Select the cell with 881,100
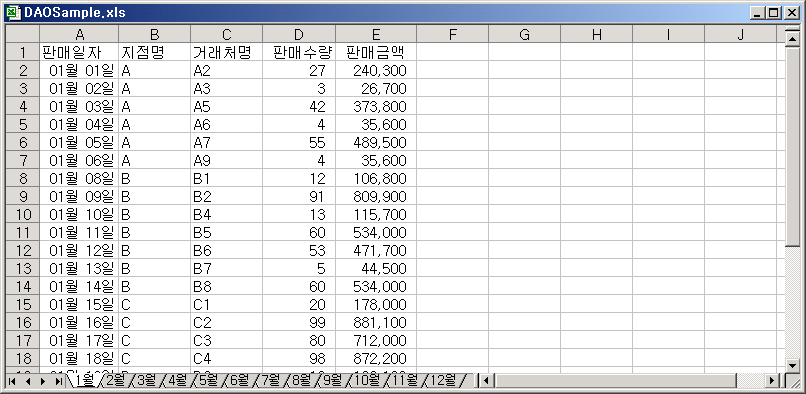The height and width of the screenshot is (394, 806). click(x=376, y=322)
